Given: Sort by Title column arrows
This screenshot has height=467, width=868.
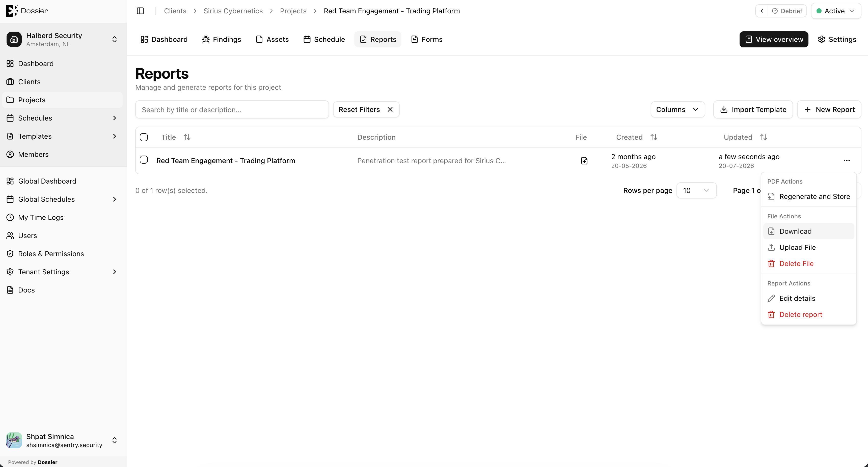Looking at the screenshot, I should point(187,137).
